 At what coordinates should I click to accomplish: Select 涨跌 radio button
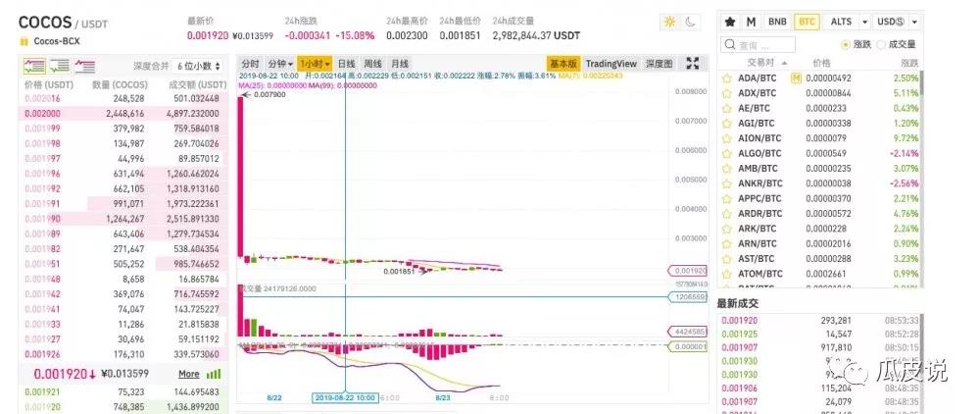point(846,44)
